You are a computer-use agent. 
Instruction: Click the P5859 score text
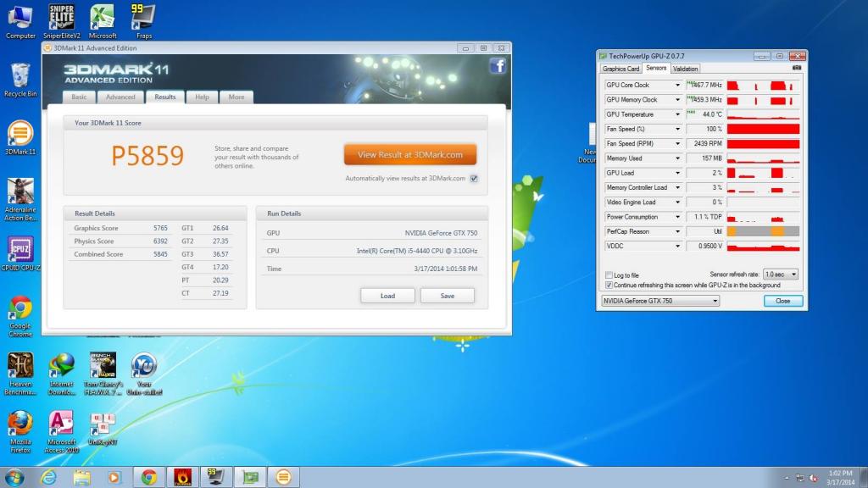point(147,156)
